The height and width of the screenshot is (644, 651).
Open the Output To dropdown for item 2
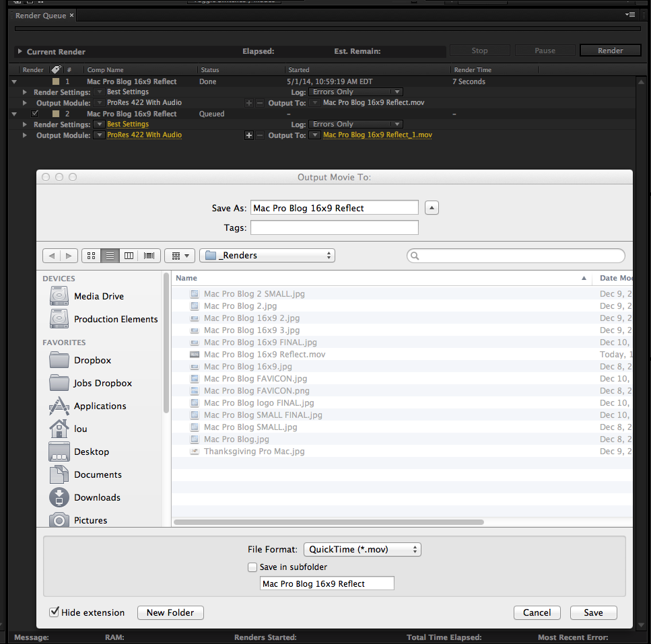pyautogui.click(x=315, y=135)
